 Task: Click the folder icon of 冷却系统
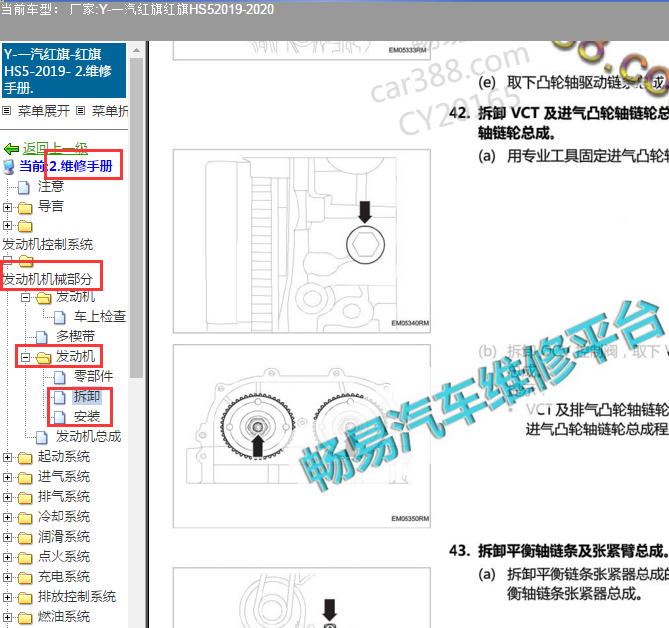pos(26,518)
